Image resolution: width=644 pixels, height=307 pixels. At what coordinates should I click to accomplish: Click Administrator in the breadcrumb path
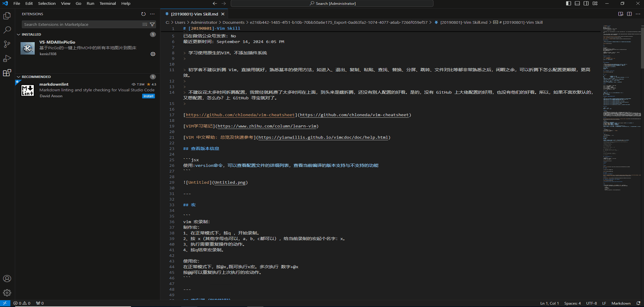204,22
